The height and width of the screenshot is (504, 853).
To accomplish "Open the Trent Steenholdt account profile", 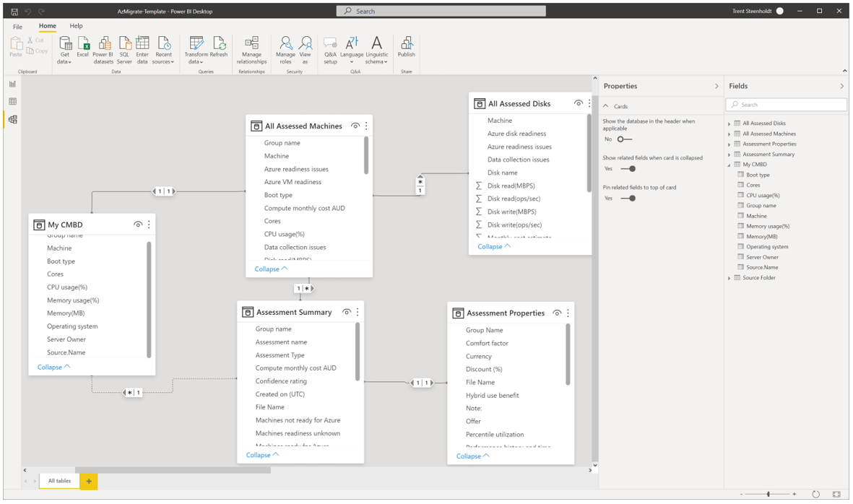I will coord(758,12).
